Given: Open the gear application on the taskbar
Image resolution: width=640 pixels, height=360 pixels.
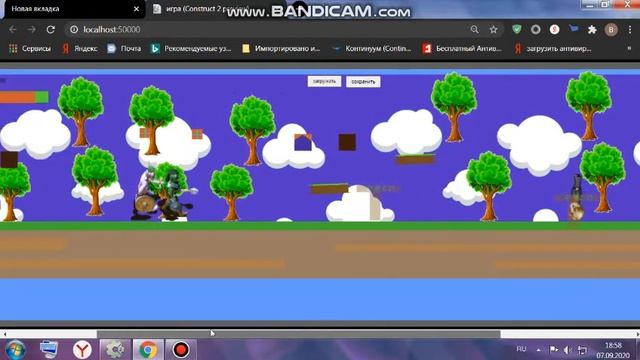Looking at the screenshot, I should pyautogui.click(x=115, y=350).
